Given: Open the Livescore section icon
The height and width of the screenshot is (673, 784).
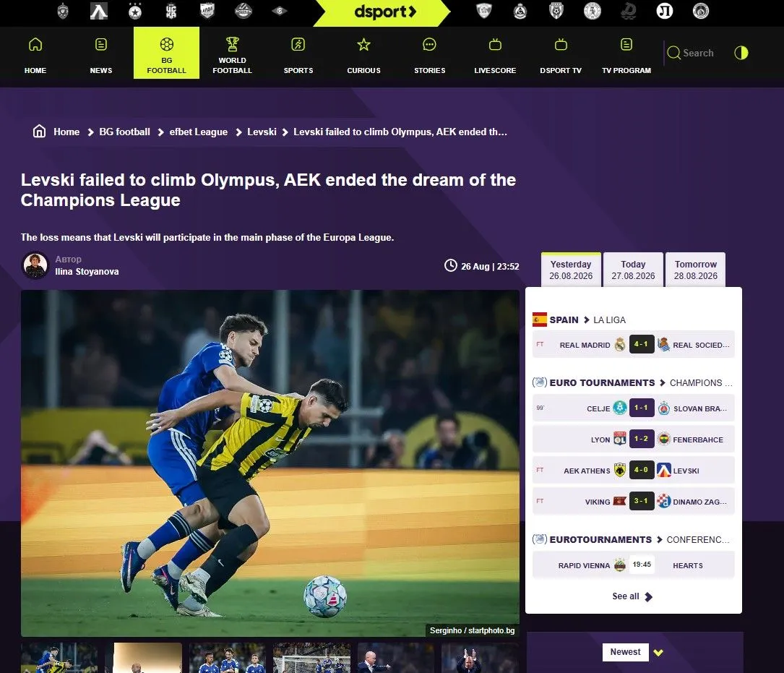Looking at the screenshot, I should coord(495,45).
